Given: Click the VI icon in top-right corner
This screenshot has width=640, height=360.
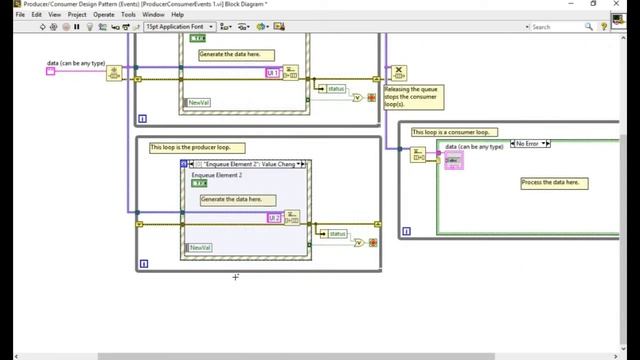Looking at the screenshot, I should (x=618, y=20).
